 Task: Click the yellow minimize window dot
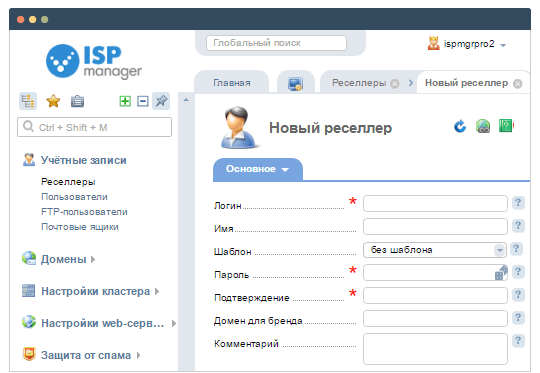33,20
